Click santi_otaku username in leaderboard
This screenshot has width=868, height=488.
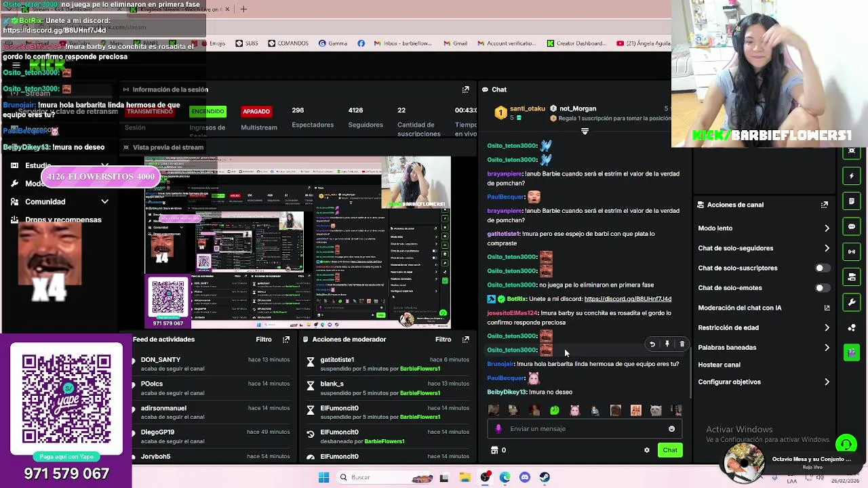click(x=527, y=108)
